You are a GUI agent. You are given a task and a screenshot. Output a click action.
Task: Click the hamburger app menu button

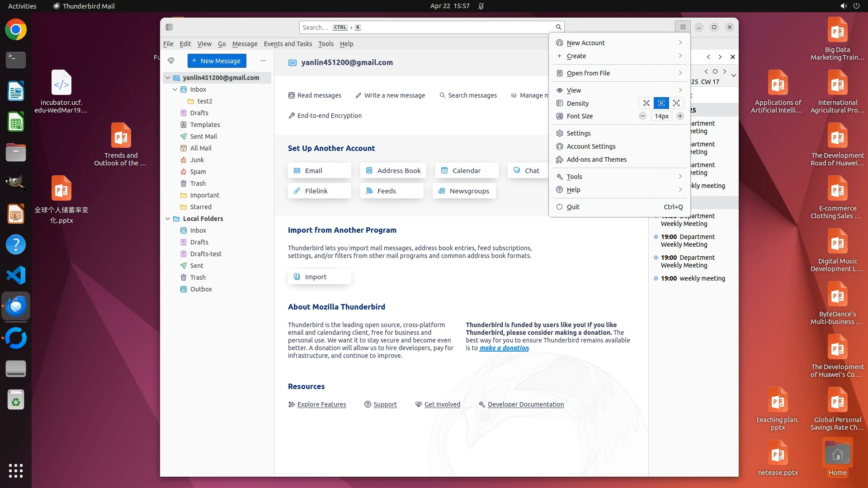tap(683, 27)
